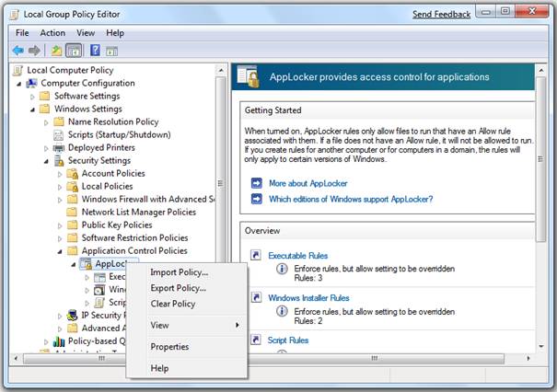Click the Policy-based QoS chart icon
Image resolution: width=557 pixels, height=392 pixels.
(x=59, y=341)
